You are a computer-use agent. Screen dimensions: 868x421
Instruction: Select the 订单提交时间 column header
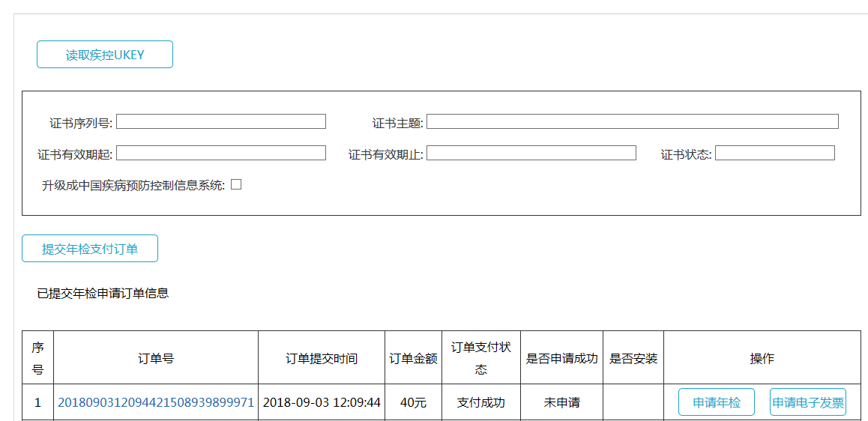click(322, 358)
